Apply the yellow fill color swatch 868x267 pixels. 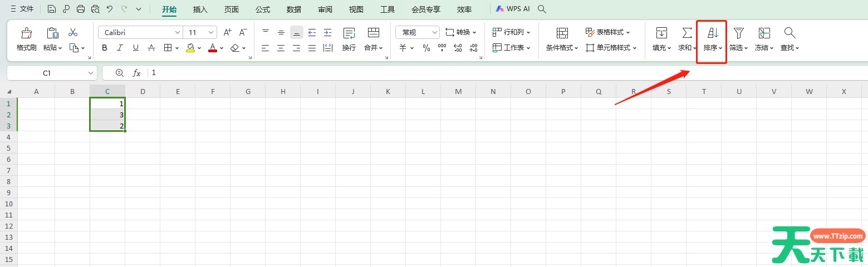(190, 48)
